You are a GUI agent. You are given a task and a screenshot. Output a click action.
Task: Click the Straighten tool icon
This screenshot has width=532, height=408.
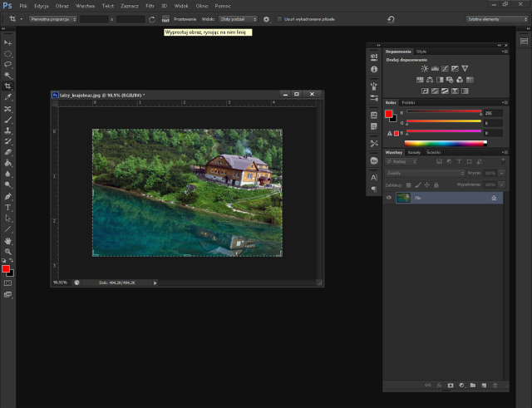165,19
